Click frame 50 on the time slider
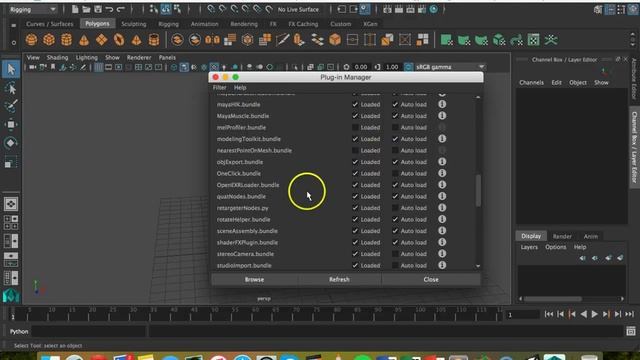This screenshot has width=640, height=360. [x=215, y=313]
